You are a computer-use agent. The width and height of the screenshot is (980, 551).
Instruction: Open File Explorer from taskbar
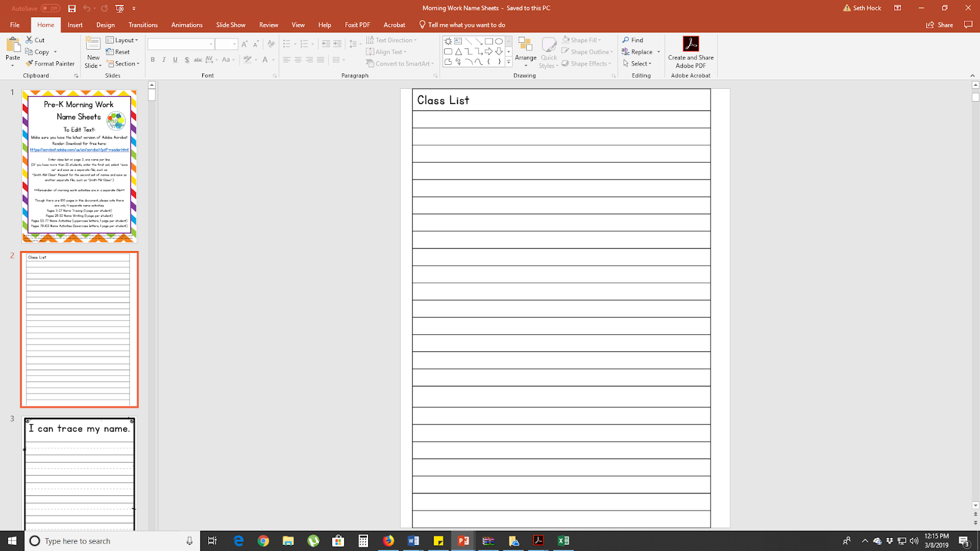pyautogui.click(x=288, y=541)
